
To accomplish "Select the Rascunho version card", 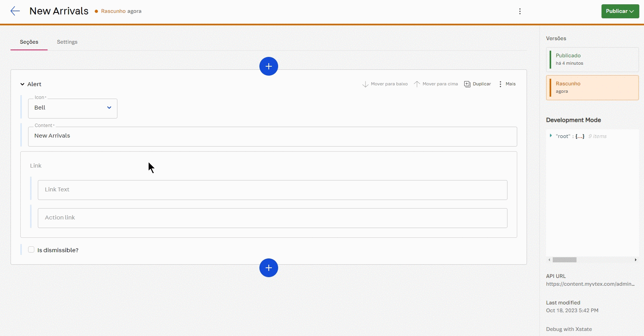I will (x=592, y=87).
